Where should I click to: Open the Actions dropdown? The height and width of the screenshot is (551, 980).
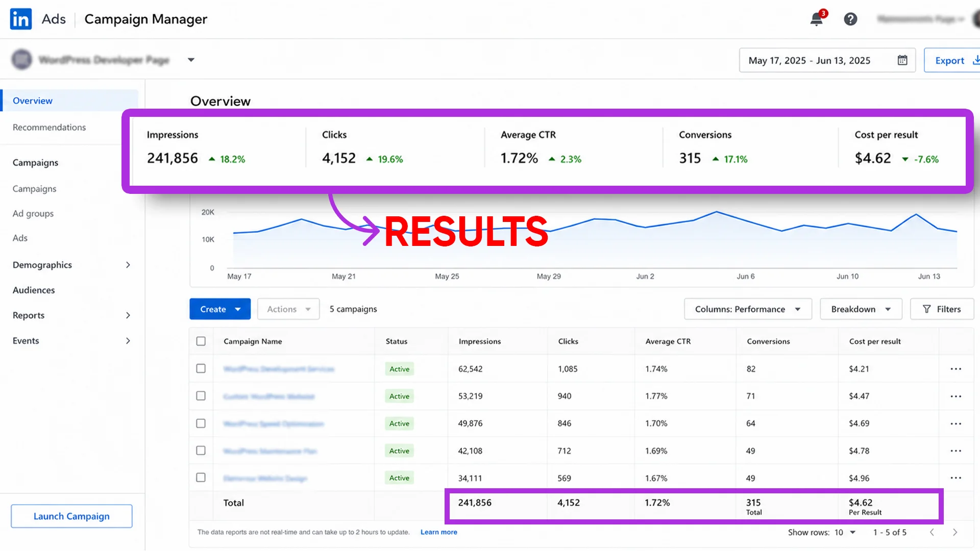(288, 309)
